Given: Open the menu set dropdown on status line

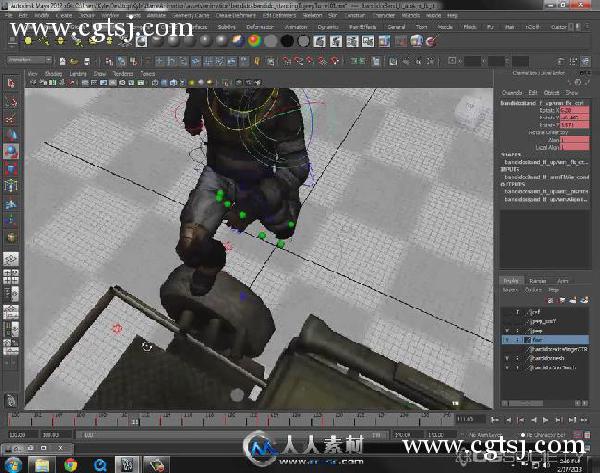Looking at the screenshot, I should [29, 60].
